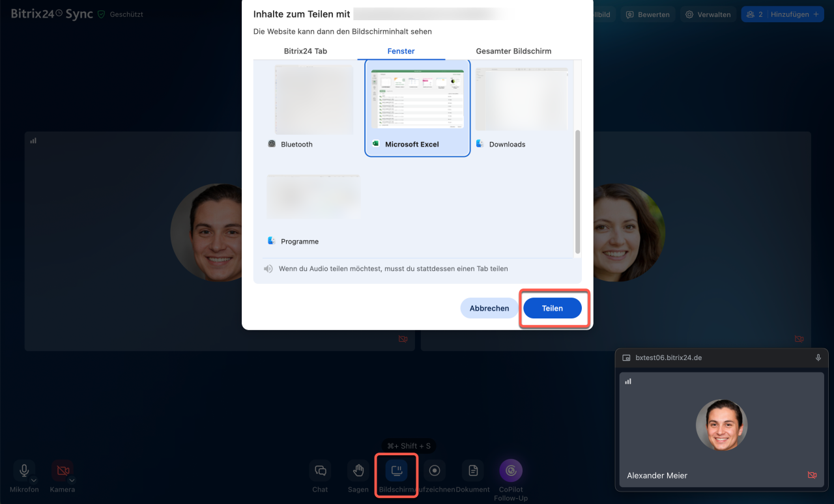Click the picture-in-picture icon beside bxtest06.bitrix24.de

tap(627, 357)
